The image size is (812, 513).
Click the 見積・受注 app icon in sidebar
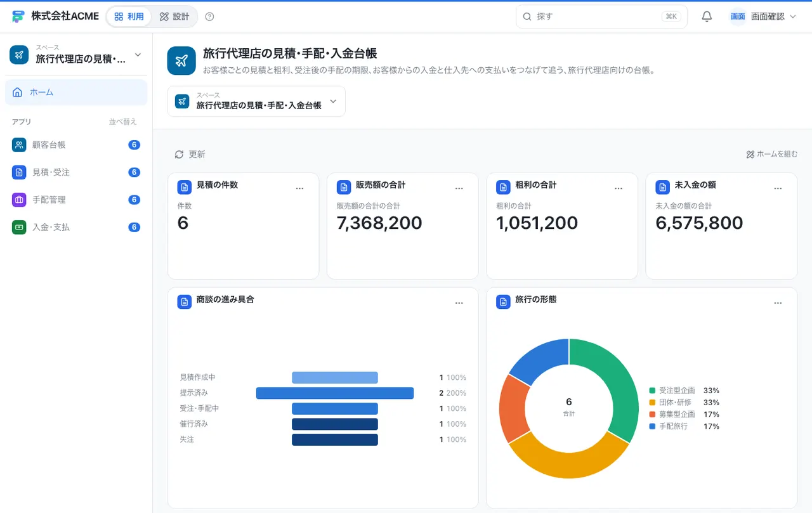click(x=19, y=172)
